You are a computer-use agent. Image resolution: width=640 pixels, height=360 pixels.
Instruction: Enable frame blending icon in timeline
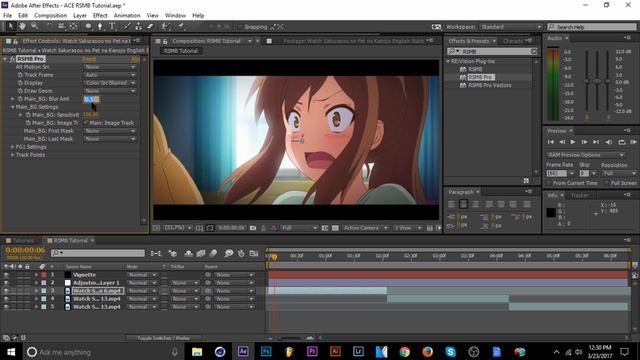200,253
